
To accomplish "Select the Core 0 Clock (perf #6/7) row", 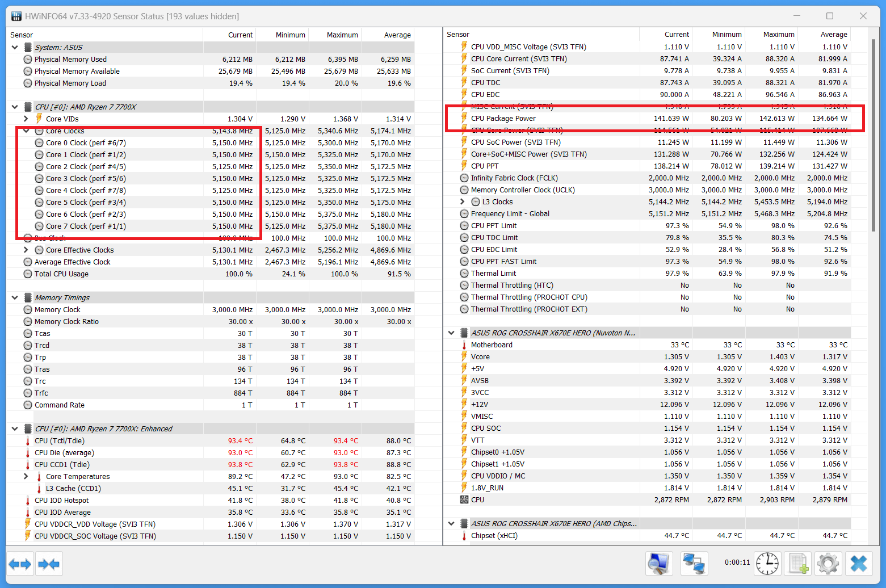I will point(211,143).
